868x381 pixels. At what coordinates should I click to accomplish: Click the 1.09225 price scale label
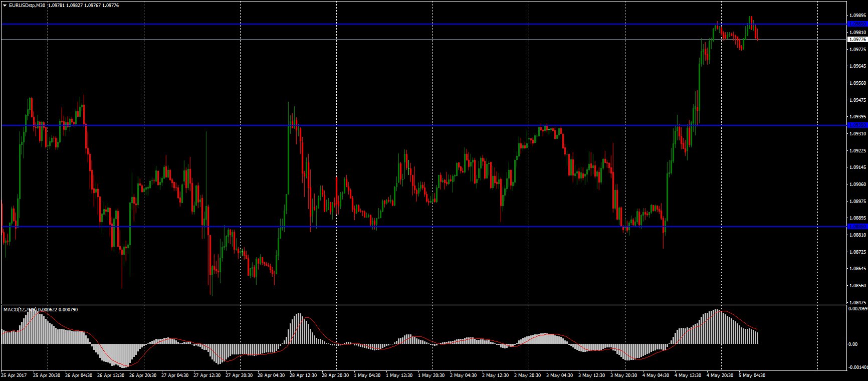tap(858, 151)
